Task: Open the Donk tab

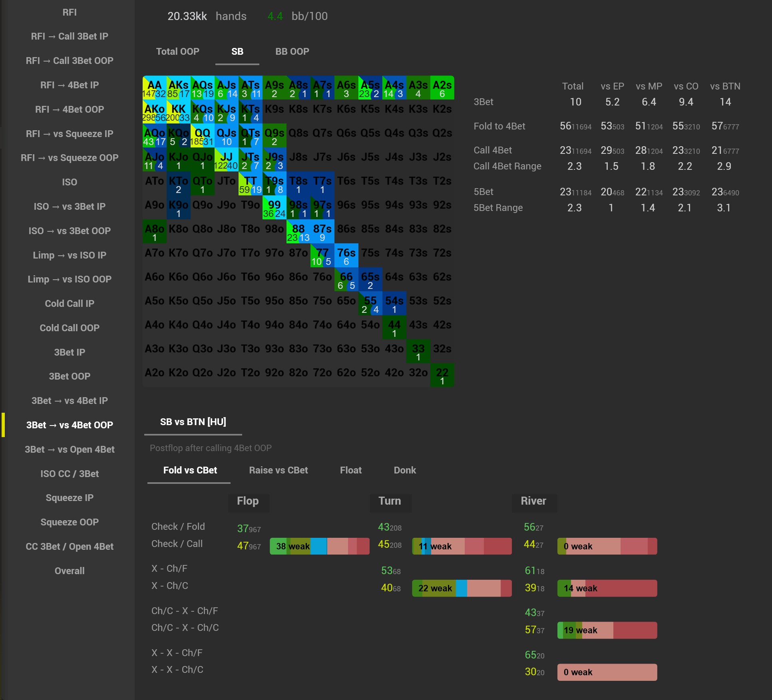Action: (x=405, y=470)
